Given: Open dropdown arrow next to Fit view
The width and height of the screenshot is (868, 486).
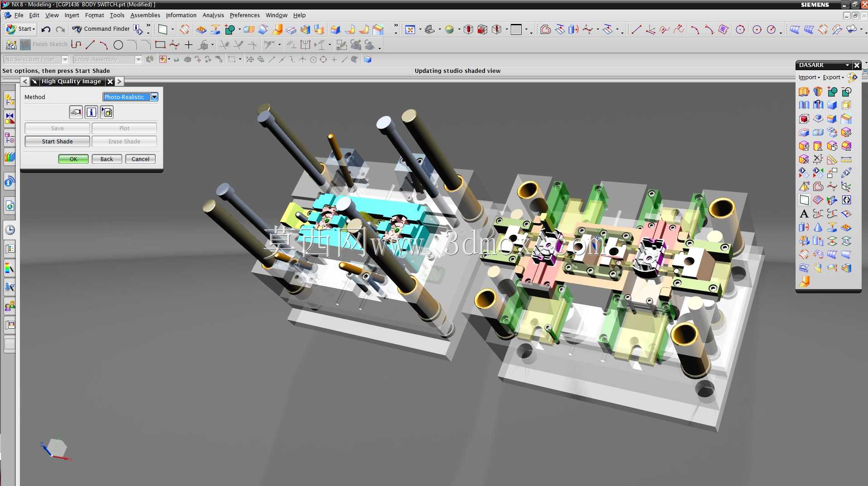Looking at the screenshot, I should point(420,30).
